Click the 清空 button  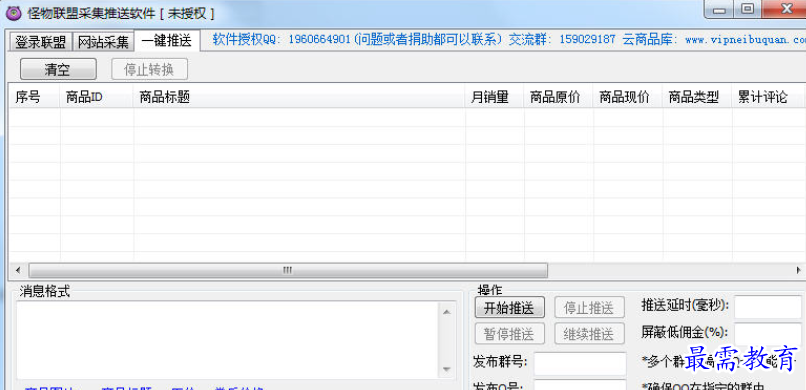[58, 69]
